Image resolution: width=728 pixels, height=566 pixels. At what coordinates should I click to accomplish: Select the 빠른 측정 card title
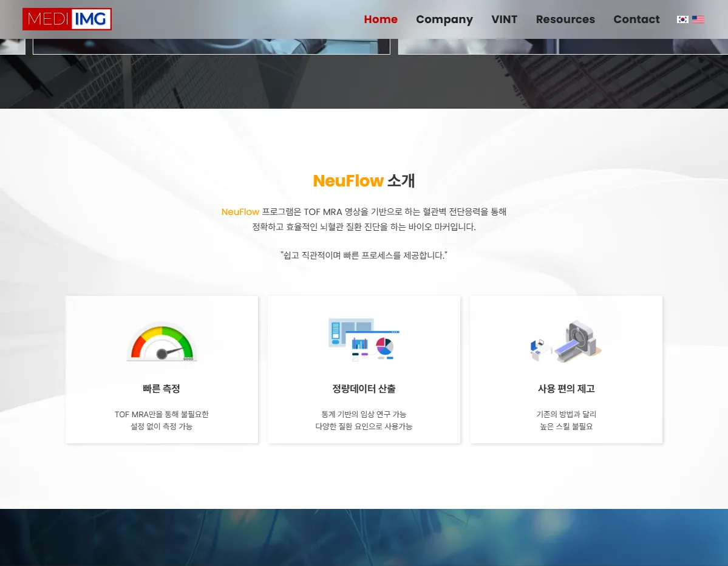(162, 389)
